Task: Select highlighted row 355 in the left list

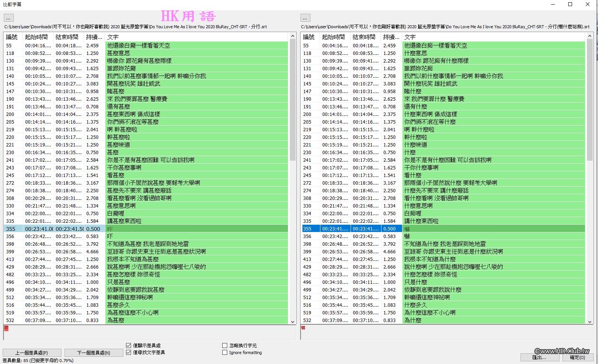Action: coord(115,228)
